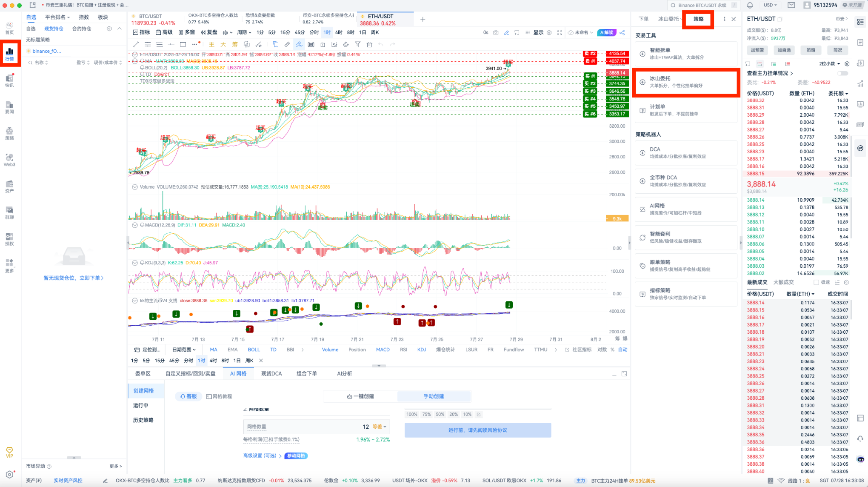Open the 等差 grid type dropdown

(x=379, y=427)
